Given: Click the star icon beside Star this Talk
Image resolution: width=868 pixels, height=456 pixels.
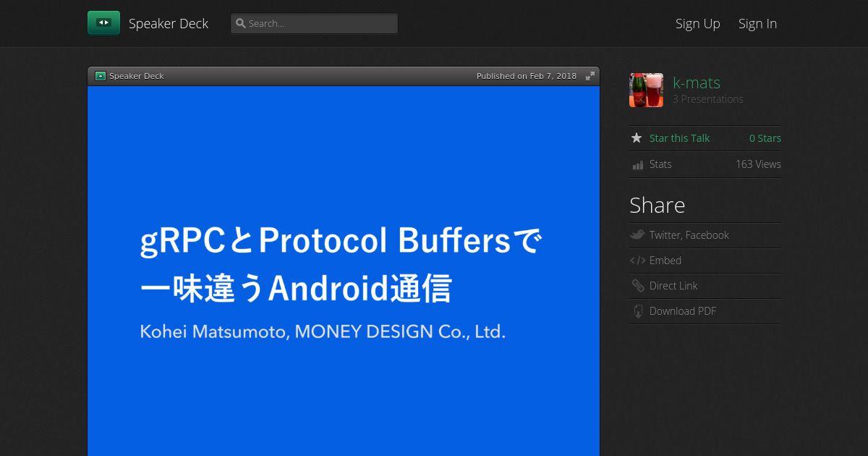Looking at the screenshot, I should 637,138.
